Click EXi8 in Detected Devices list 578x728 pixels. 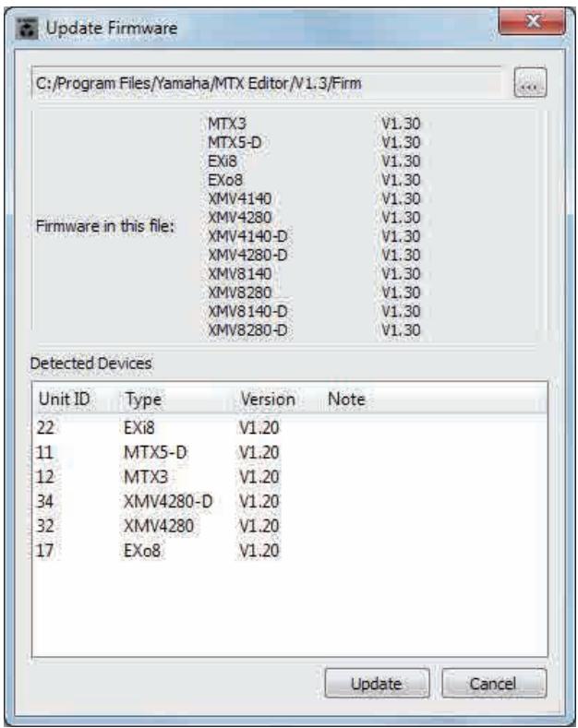pyautogui.click(x=138, y=427)
